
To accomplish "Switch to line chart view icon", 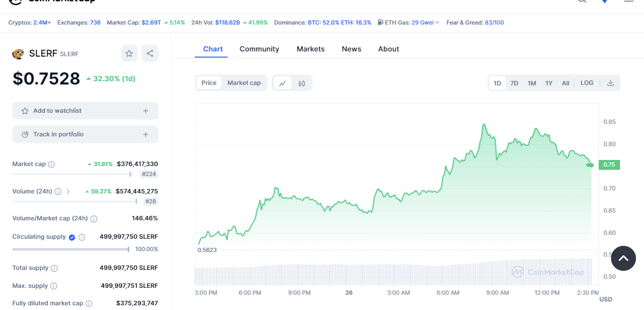I will pos(282,83).
